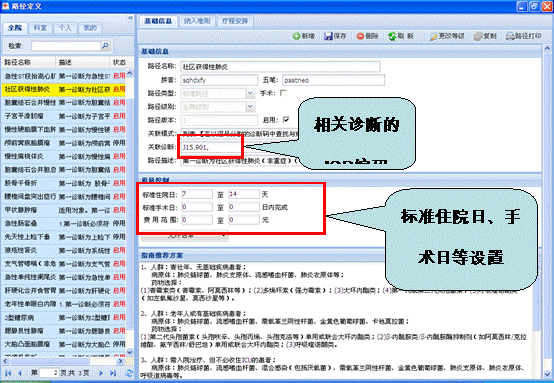This screenshot has width=554, height=383.
Task: Click the 路径名称 input field
Action: (x=280, y=66)
